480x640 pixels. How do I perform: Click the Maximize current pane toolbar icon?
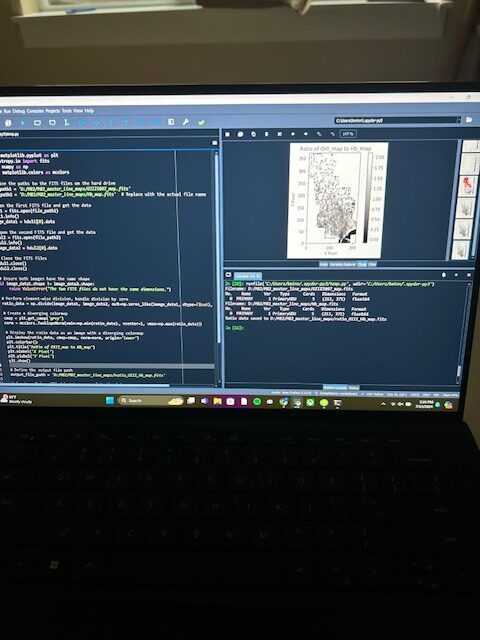(171, 122)
